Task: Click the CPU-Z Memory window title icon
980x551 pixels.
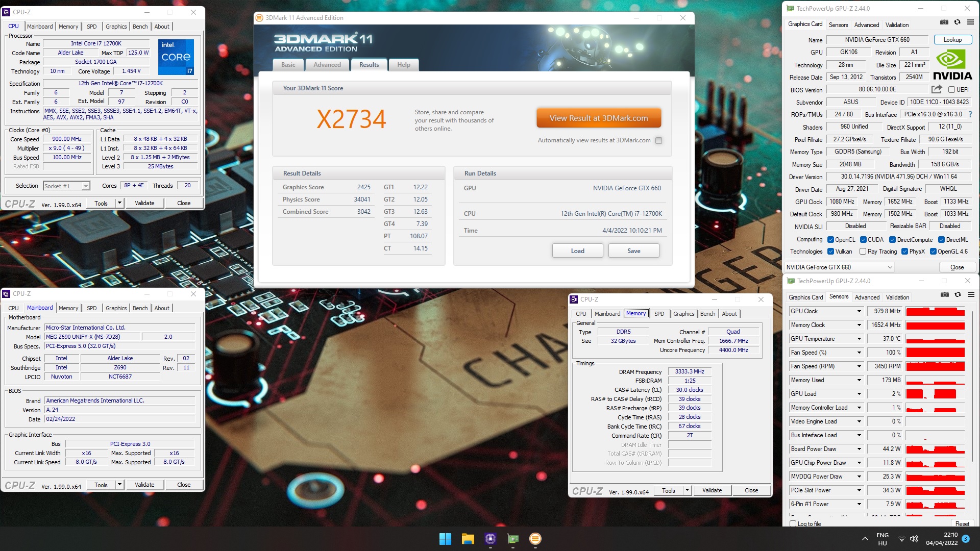Action: pyautogui.click(x=574, y=299)
